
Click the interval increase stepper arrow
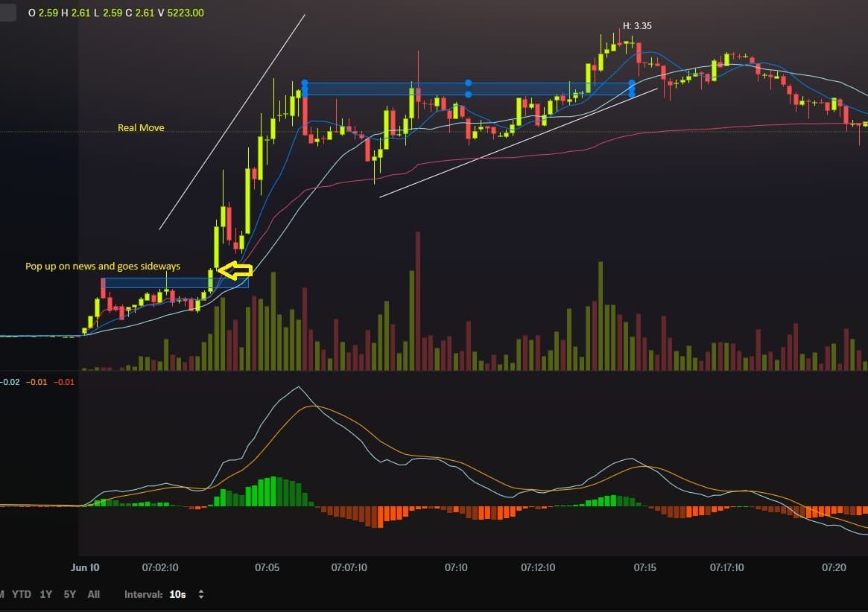(x=201, y=591)
